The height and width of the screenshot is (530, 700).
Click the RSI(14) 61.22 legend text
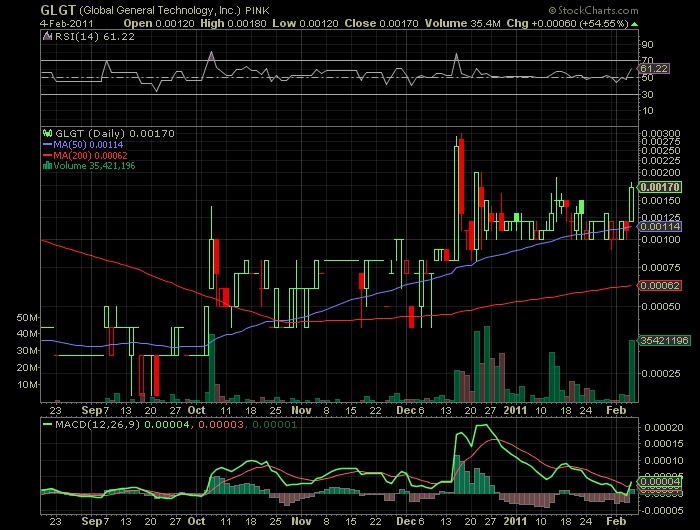(95, 37)
